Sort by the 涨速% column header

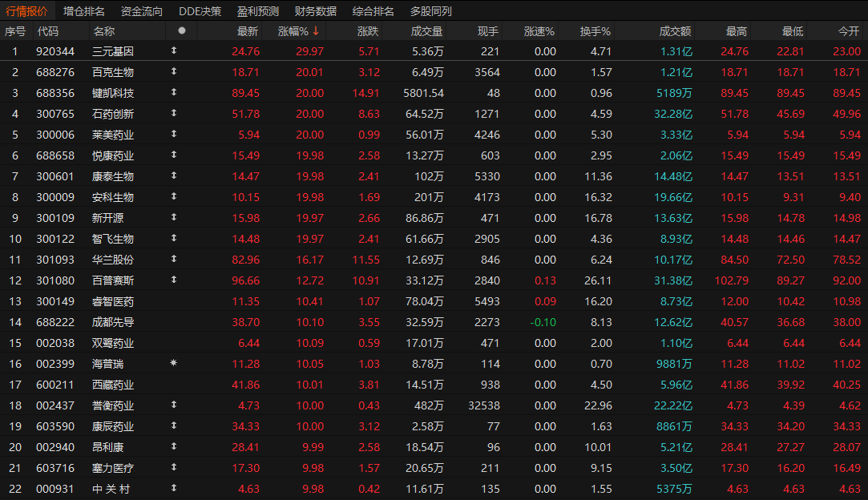coord(539,31)
